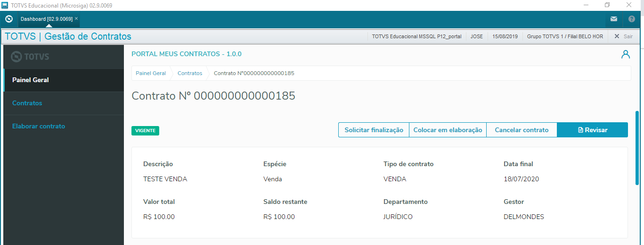Open the user profile icon
The width and height of the screenshot is (644, 245).
pos(626,54)
